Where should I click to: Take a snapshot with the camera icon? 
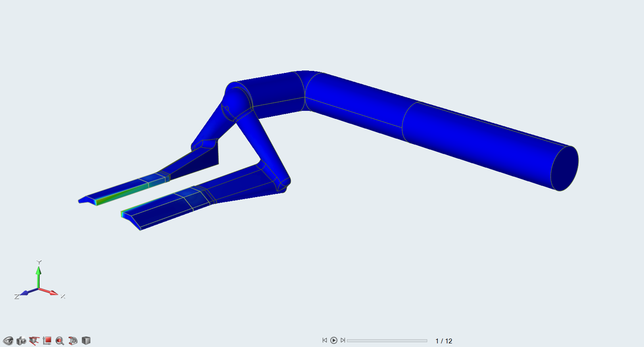click(21, 341)
